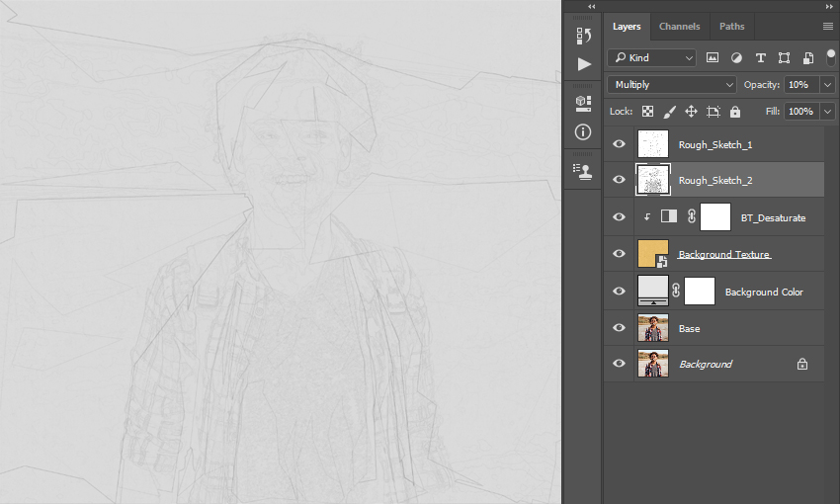840x504 pixels.
Task: Filter layers by adjustment layer icon
Action: pos(736,58)
